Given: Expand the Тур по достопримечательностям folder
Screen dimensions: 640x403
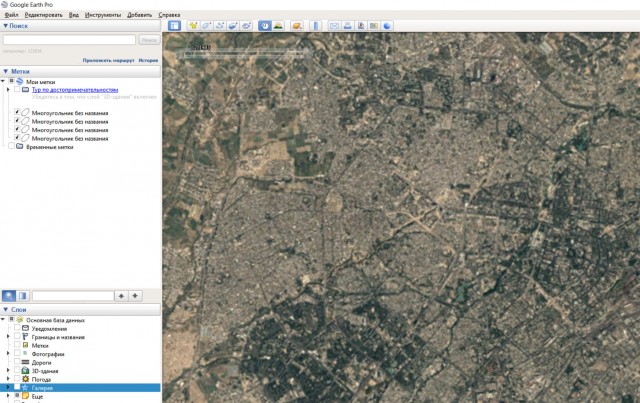Looking at the screenshot, I should coord(8,89).
